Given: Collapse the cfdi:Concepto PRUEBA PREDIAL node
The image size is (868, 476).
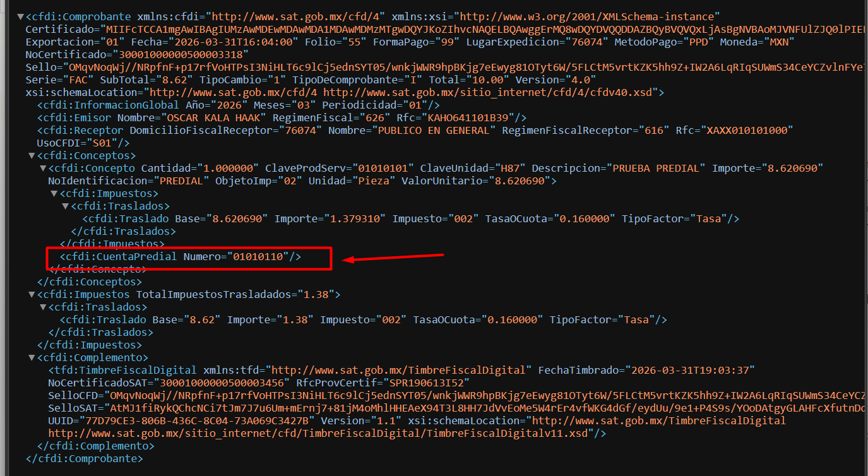Looking at the screenshot, I should click(x=43, y=168).
